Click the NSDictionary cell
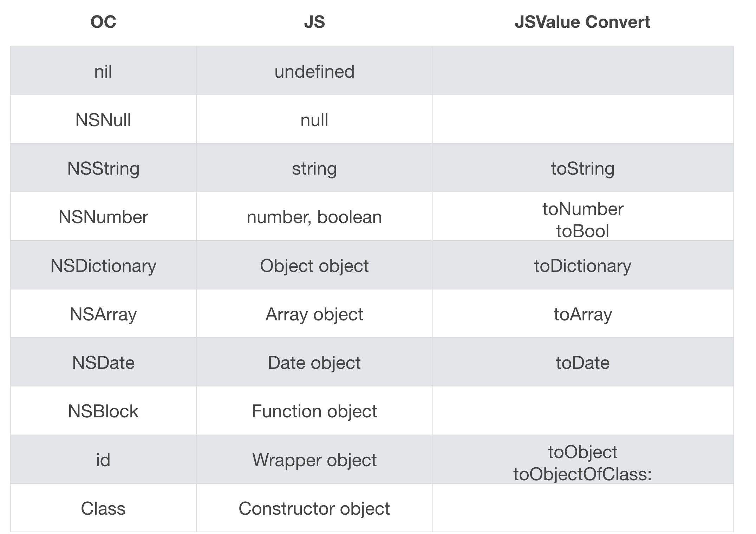This screenshot has width=756, height=534. (103, 265)
